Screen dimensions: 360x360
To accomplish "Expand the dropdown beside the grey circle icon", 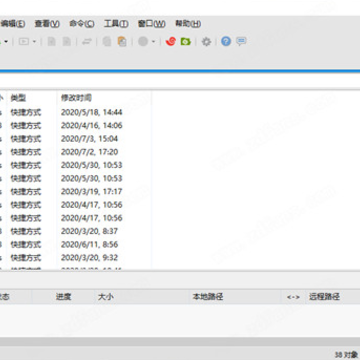I will pyautogui.click(x=153, y=42).
